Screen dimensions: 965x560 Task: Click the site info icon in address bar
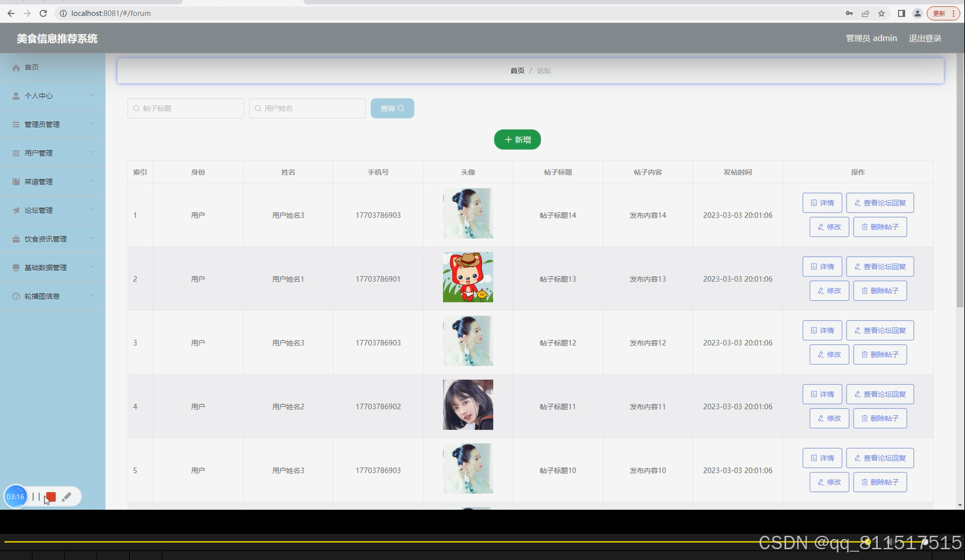tap(63, 13)
